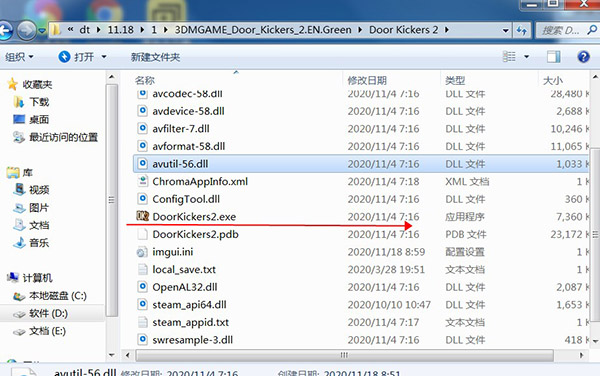Click avformat-58.dll file icon
The width and height of the screenshot is (600, 376).
point(142,146)
